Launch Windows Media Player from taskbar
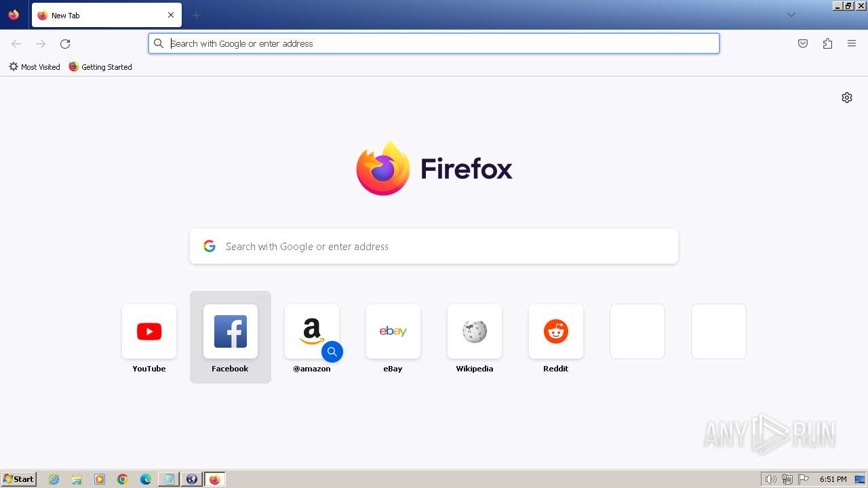 (100, 479)
